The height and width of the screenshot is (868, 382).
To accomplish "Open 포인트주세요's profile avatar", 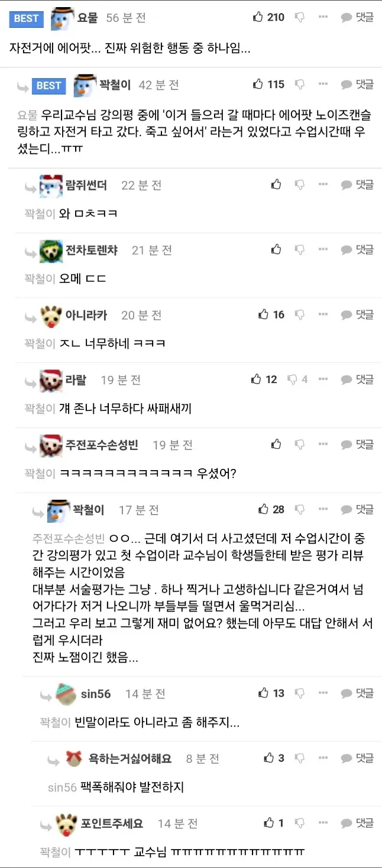I will (66, 823).
